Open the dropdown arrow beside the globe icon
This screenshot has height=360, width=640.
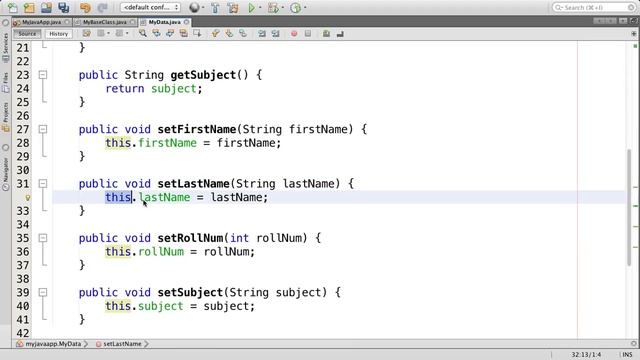tap(203, 8)
